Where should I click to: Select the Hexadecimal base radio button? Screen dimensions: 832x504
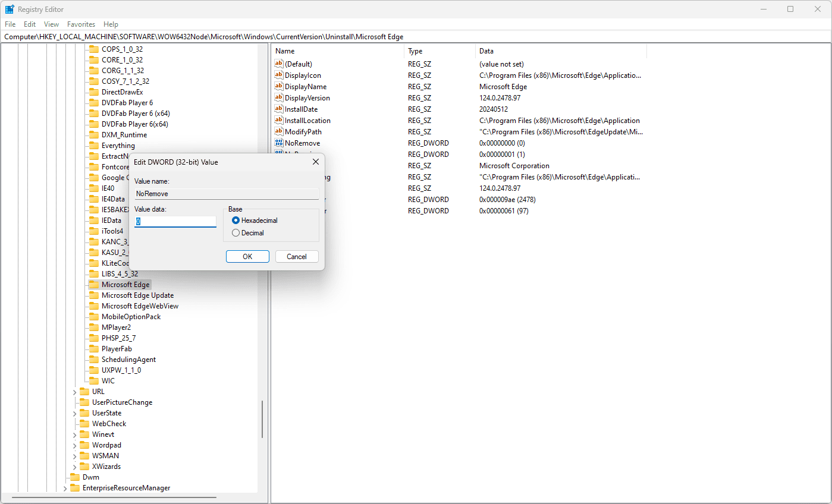(x=236, y=220)
